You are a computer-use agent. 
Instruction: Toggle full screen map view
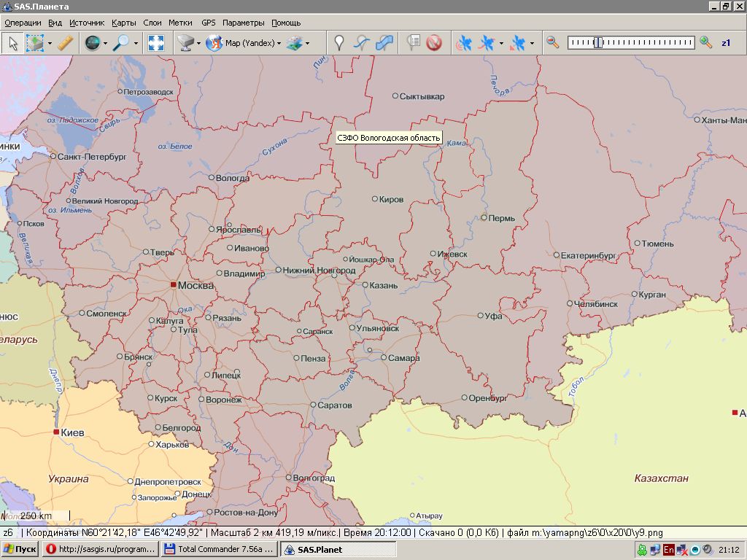point(155,43)
